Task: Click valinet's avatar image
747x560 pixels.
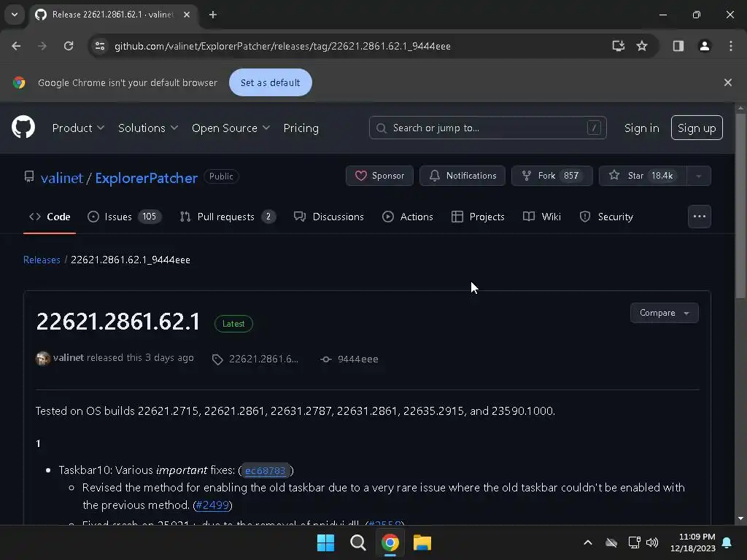Action: tap(43, 358)
